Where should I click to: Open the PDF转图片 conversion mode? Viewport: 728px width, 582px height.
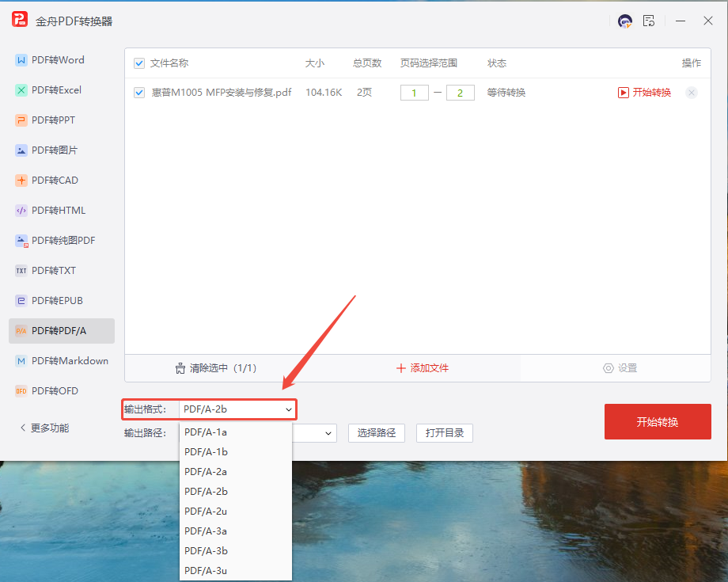(x=62, y=150)
